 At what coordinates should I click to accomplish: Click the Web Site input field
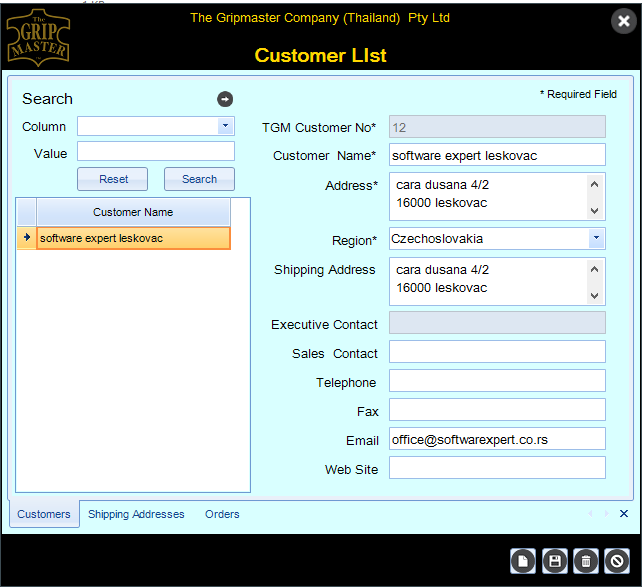point(497,467)
